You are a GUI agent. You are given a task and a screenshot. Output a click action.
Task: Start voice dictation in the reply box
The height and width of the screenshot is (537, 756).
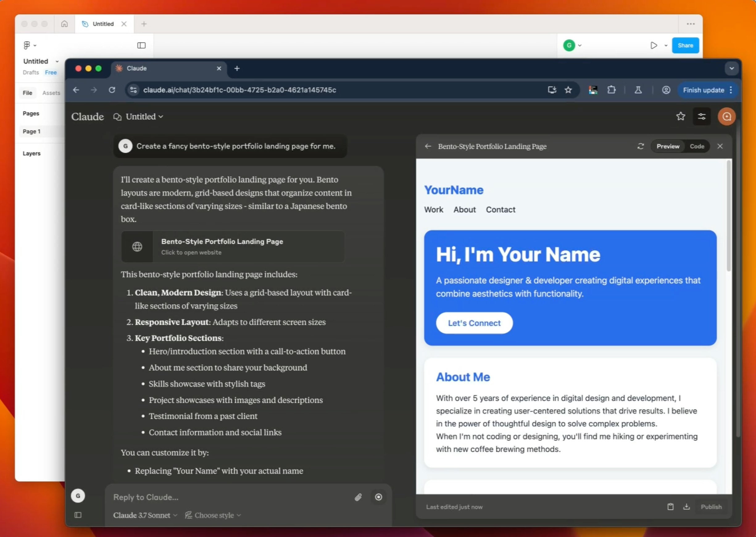click(379, 497)
